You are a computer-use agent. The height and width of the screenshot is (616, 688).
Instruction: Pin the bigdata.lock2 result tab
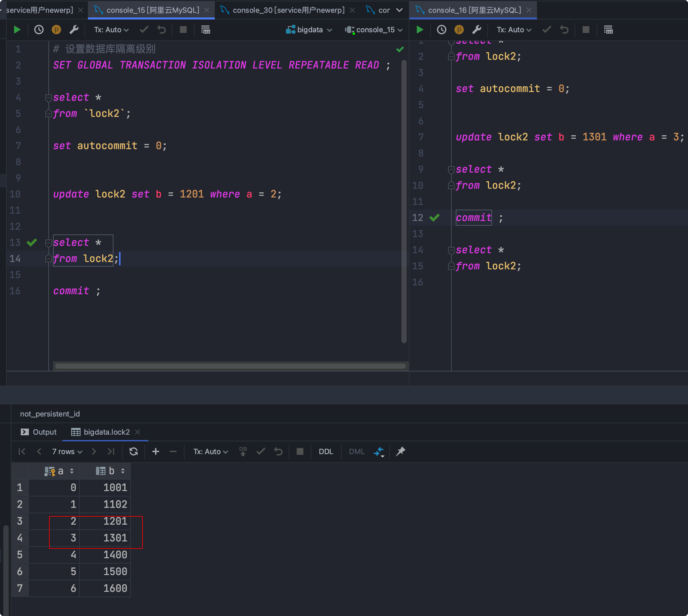[x=400, y=451]
